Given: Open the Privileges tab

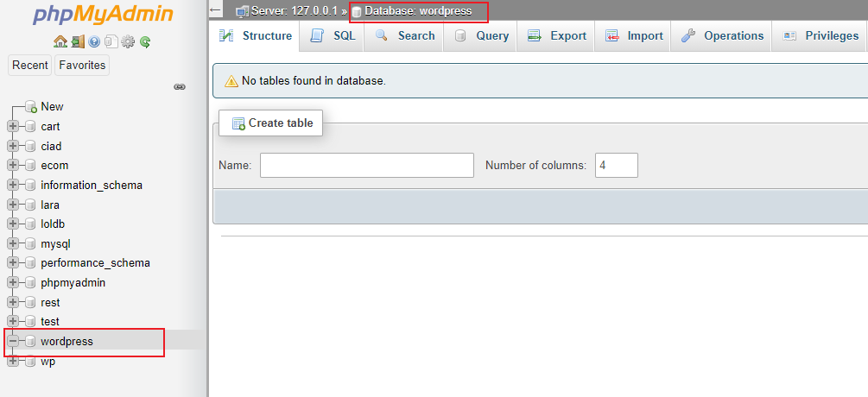Looking at the screenshot, I should click(x=820, y=36).
